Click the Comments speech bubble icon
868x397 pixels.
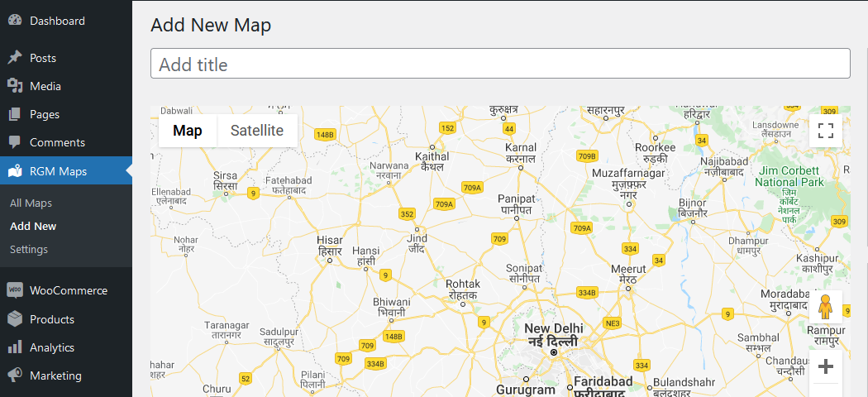pyautogui.click(x=14, y=142)
